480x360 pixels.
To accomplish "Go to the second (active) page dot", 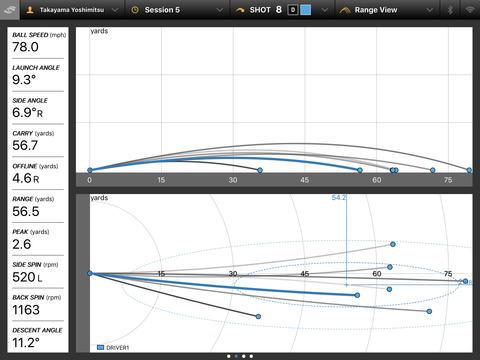I will 236,356.
